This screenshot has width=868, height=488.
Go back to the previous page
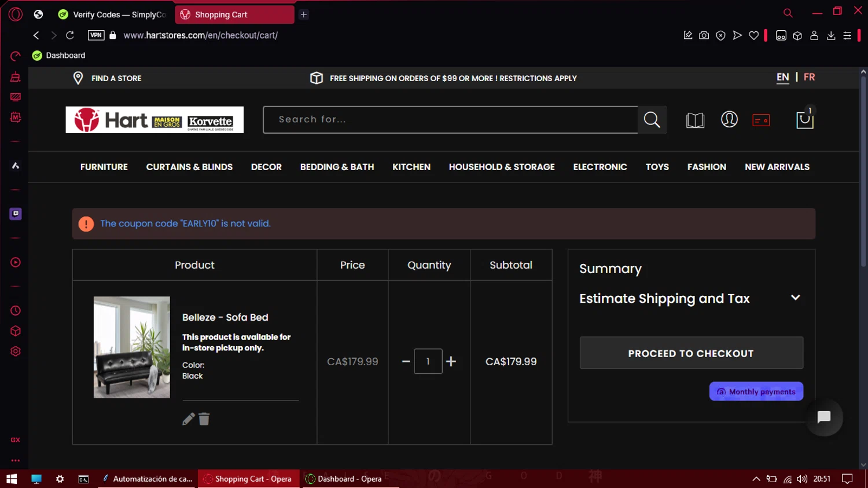tap(36, 35)
